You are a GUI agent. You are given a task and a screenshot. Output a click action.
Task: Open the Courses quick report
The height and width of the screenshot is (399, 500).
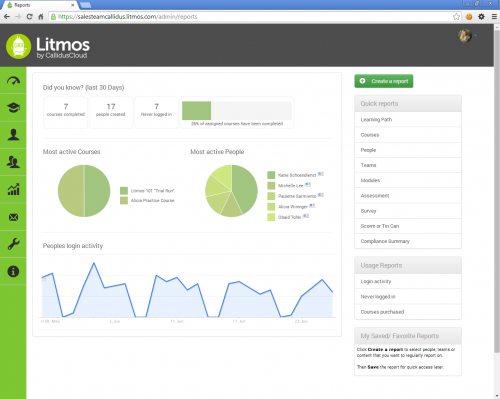click(408, 135)
